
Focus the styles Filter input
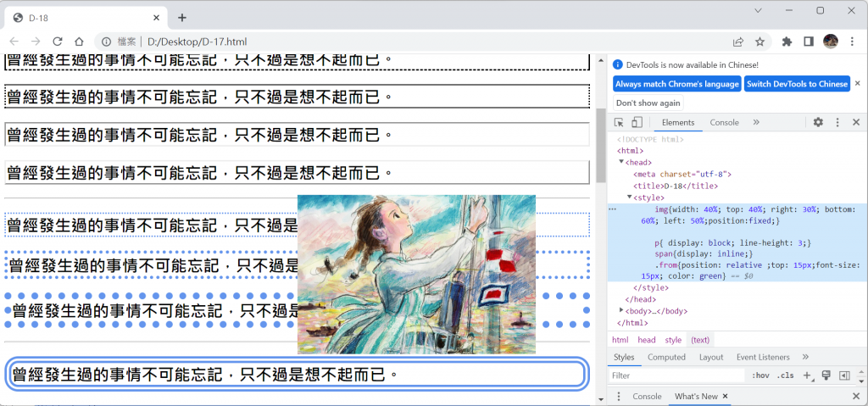pyautogui.click(x=677, y=375)
